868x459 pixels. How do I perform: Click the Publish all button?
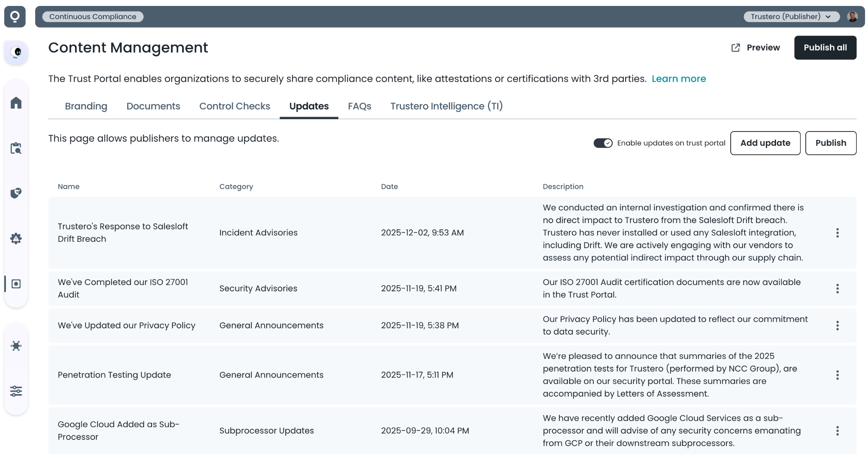click(x=825, y=48)
